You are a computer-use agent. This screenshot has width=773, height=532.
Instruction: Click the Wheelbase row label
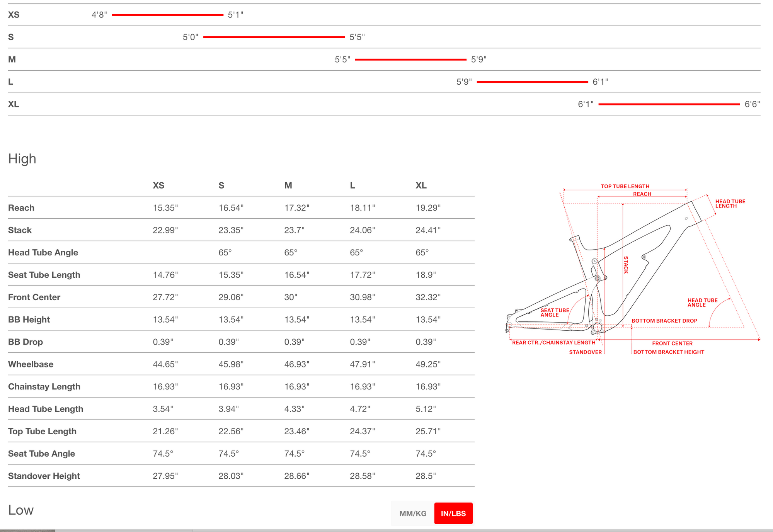(31, 364)
